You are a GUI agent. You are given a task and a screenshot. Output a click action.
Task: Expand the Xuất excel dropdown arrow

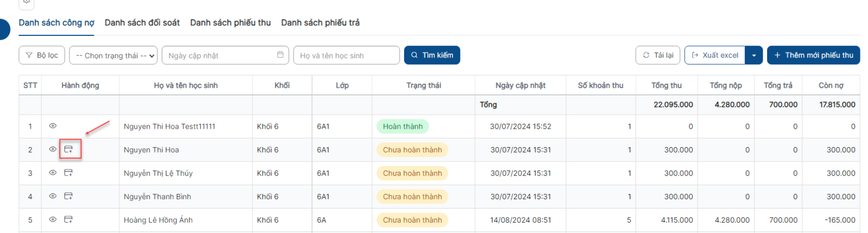point(754,55)
